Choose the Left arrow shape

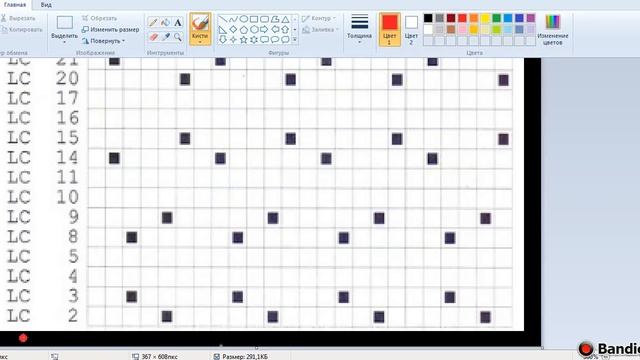click(x=275, y=29)
